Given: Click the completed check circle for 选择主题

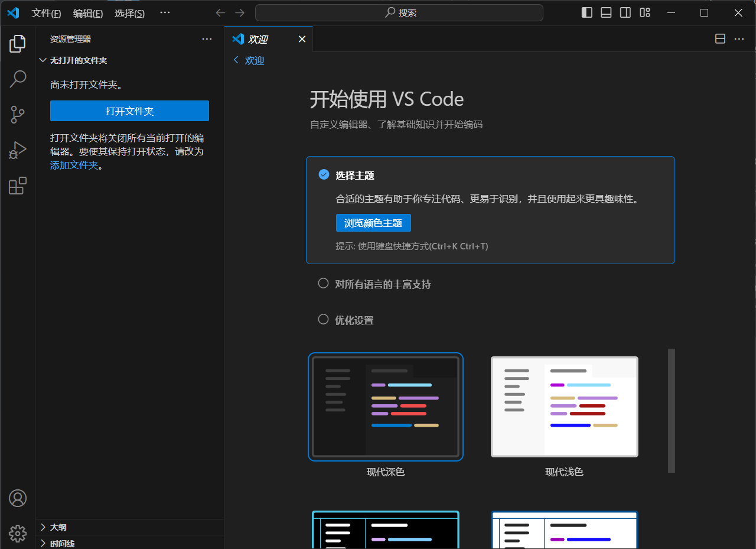Looking at the screenshot, I should click(324, 174).
